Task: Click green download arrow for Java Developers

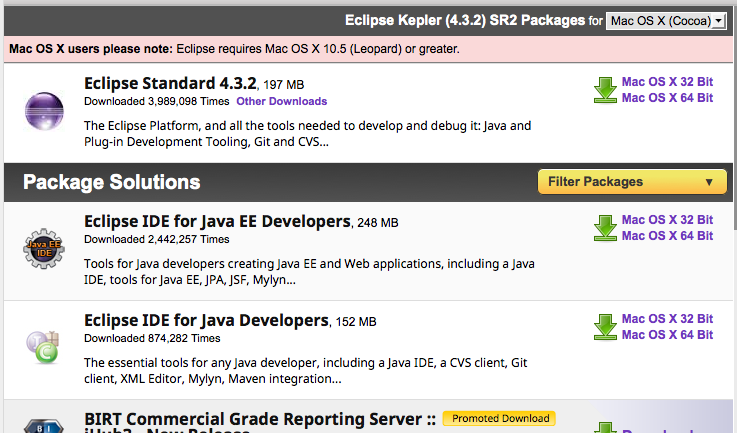Action: point(605,327)
